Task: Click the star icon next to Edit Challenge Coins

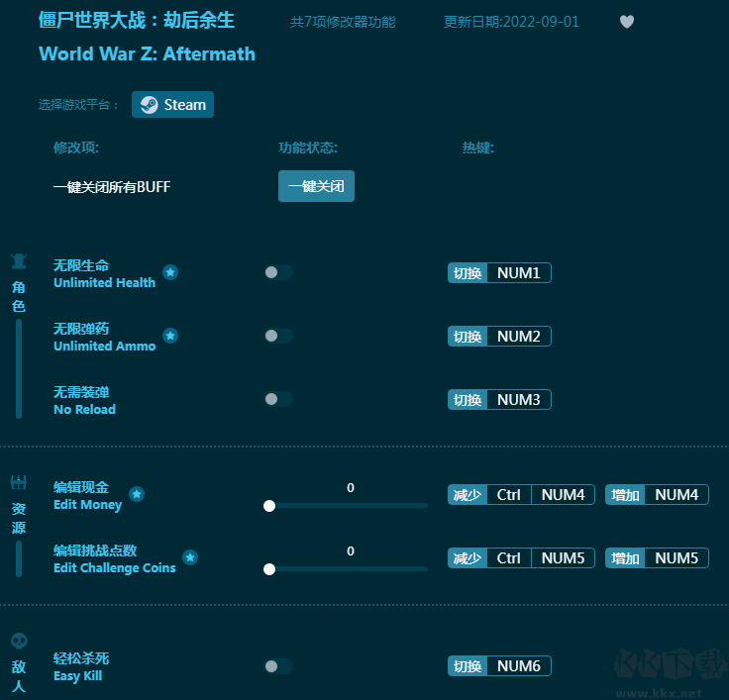Action: pos(190,557)
